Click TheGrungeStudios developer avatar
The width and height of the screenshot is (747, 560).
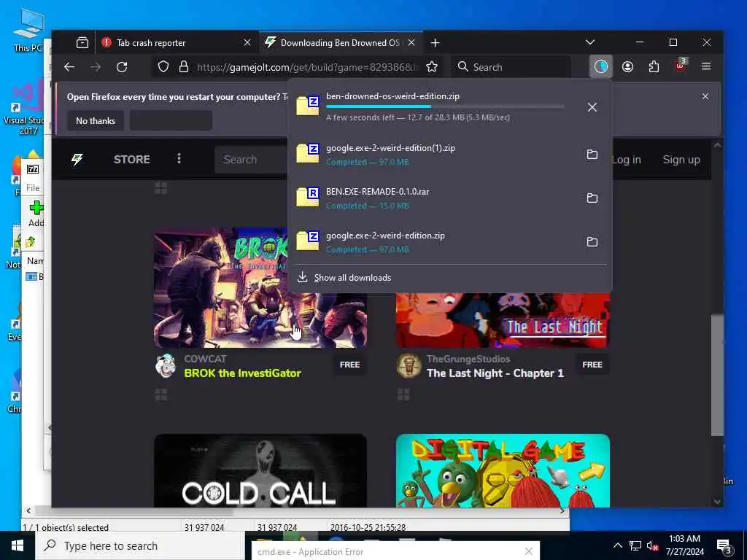(409, 366)
